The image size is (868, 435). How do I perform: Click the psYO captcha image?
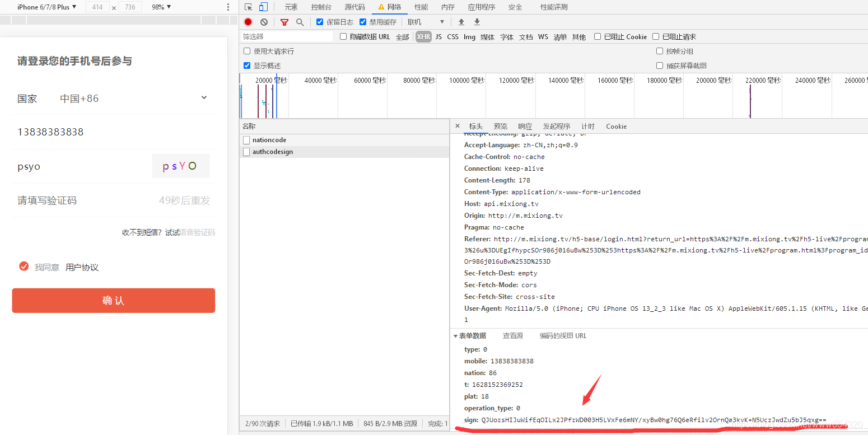coord(180,166)
